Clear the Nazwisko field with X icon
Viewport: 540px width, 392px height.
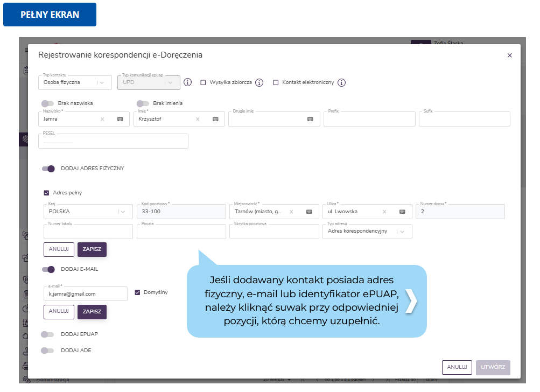[102, 119]
